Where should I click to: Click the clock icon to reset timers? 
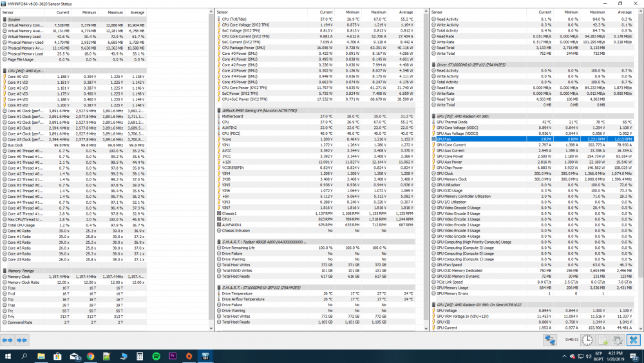(587, 340)
